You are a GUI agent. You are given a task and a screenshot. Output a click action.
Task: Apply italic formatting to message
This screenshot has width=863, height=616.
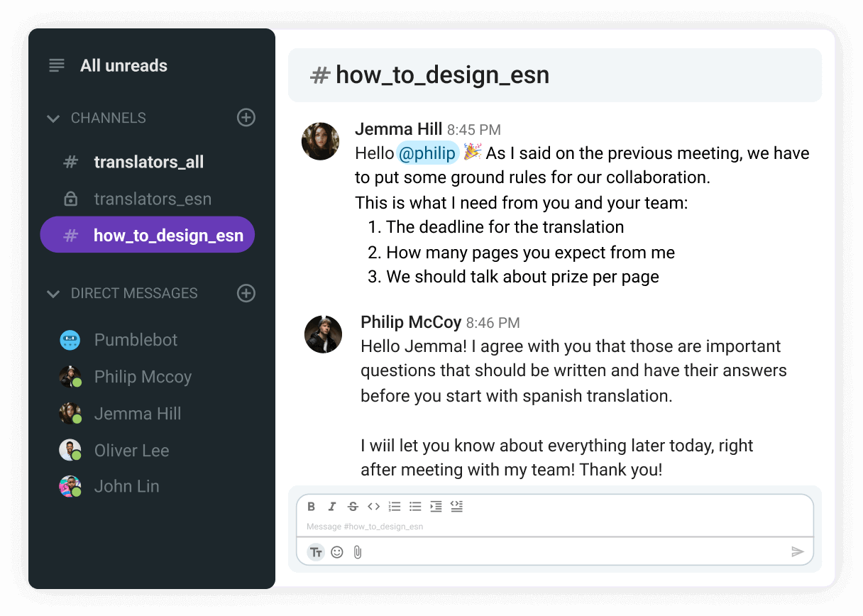[x=331, y=507]
